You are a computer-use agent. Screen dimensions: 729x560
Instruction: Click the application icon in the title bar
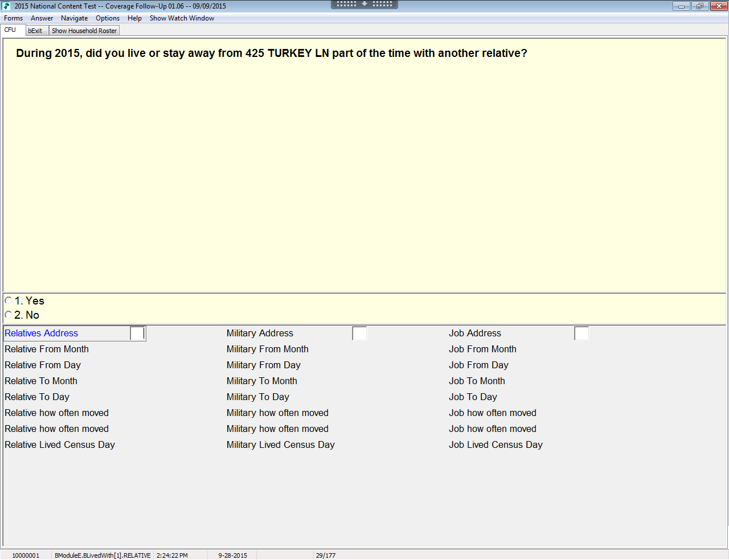click(6, 6)
